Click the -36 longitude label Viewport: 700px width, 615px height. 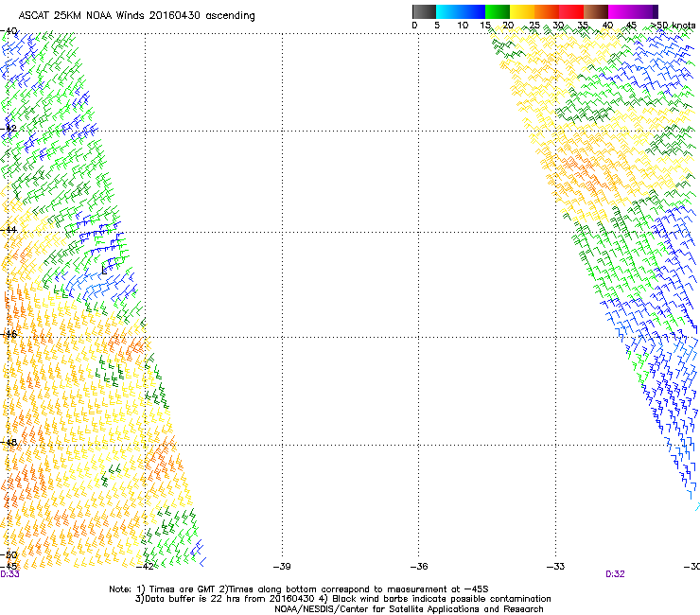point(419,567)
